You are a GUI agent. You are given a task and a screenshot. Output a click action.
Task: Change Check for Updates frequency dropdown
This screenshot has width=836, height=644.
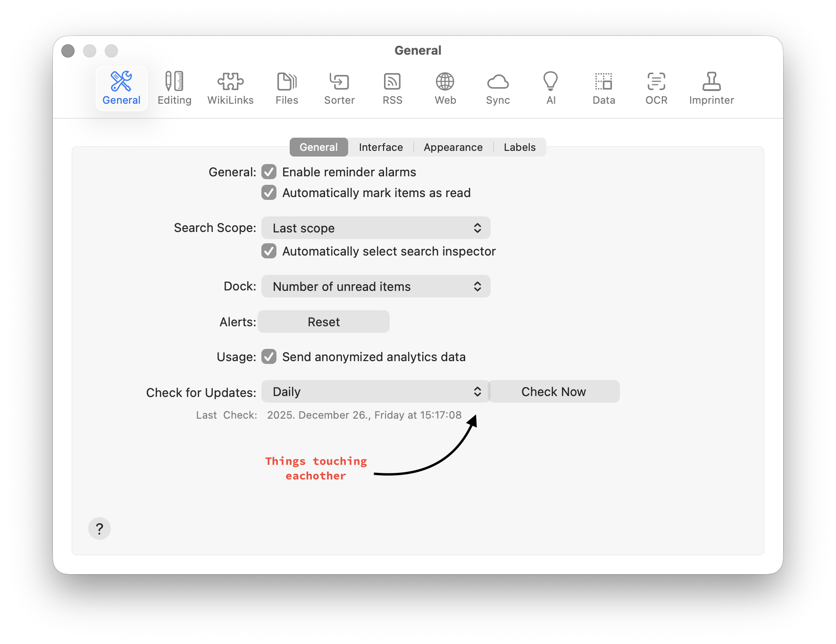pos(376,392)
